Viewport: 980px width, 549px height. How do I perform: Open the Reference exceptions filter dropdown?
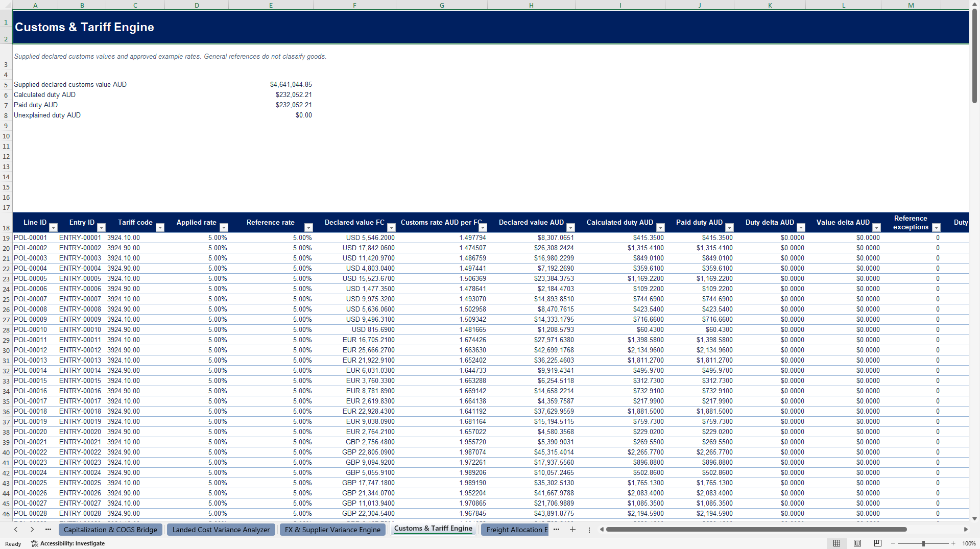(x=936, y=228)
